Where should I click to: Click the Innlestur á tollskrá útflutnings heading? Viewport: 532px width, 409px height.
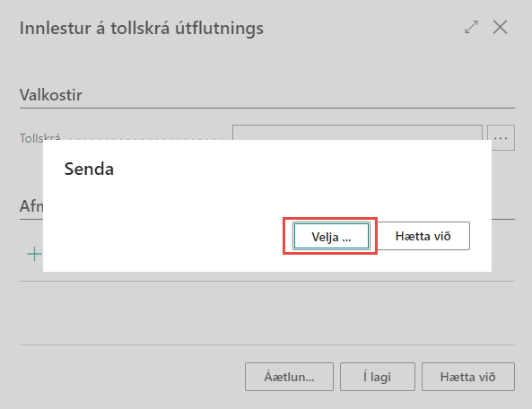click(x=142, y=28)
